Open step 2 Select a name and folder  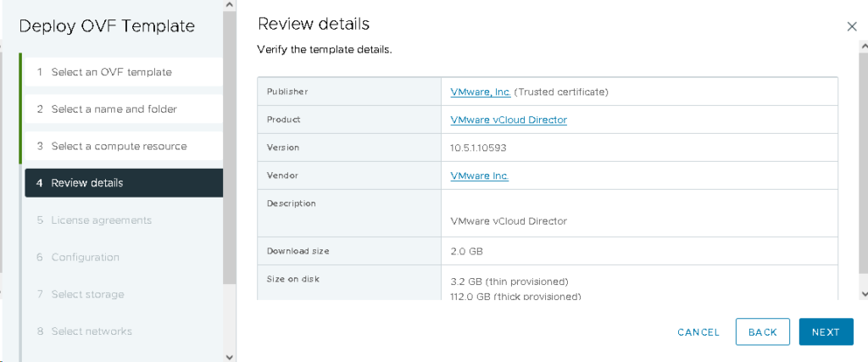tap(114, 109)
